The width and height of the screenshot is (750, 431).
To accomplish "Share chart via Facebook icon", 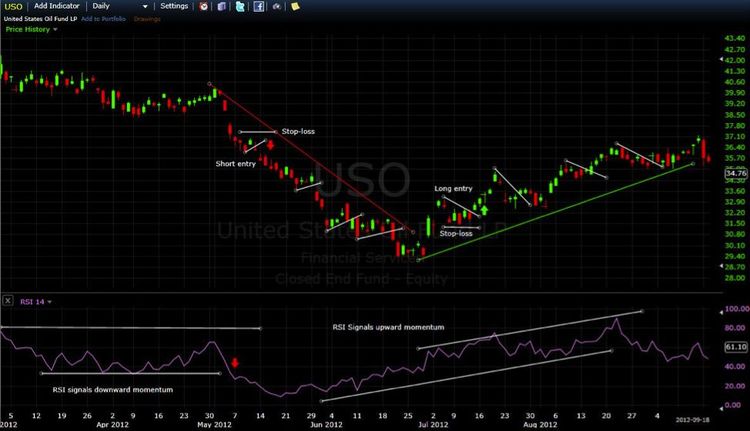I will click(x=259, y=6).
